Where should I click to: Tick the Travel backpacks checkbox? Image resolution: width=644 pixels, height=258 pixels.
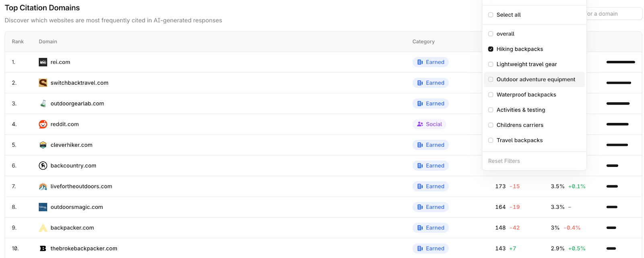coord(491,140)
